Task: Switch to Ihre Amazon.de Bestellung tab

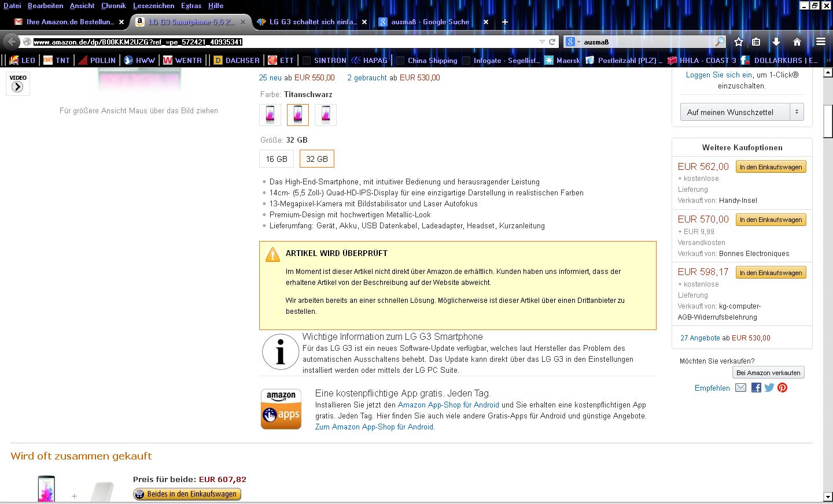Action: coord(69,22)
